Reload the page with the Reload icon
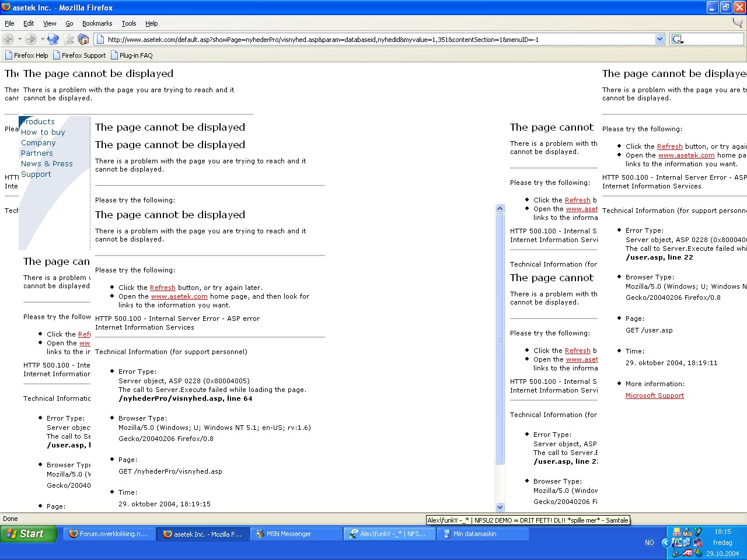The height and width of the screenshot is (560, 747). click(53, 39)
